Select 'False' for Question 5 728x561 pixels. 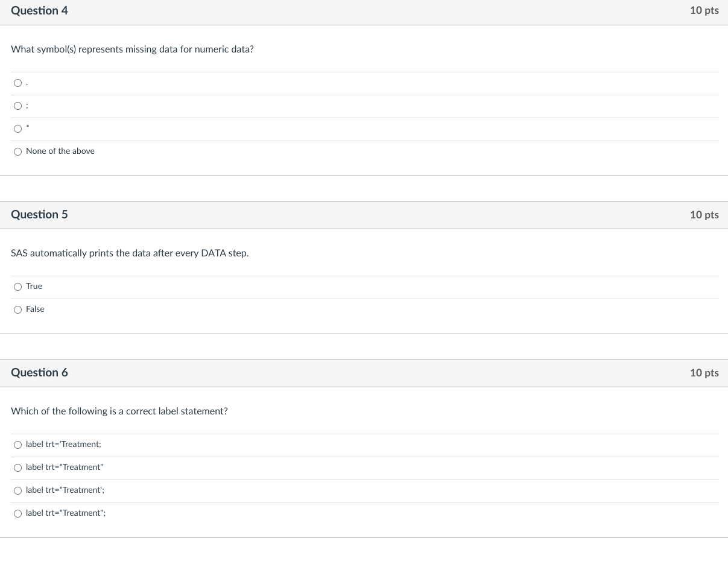[x=17, y=309]
